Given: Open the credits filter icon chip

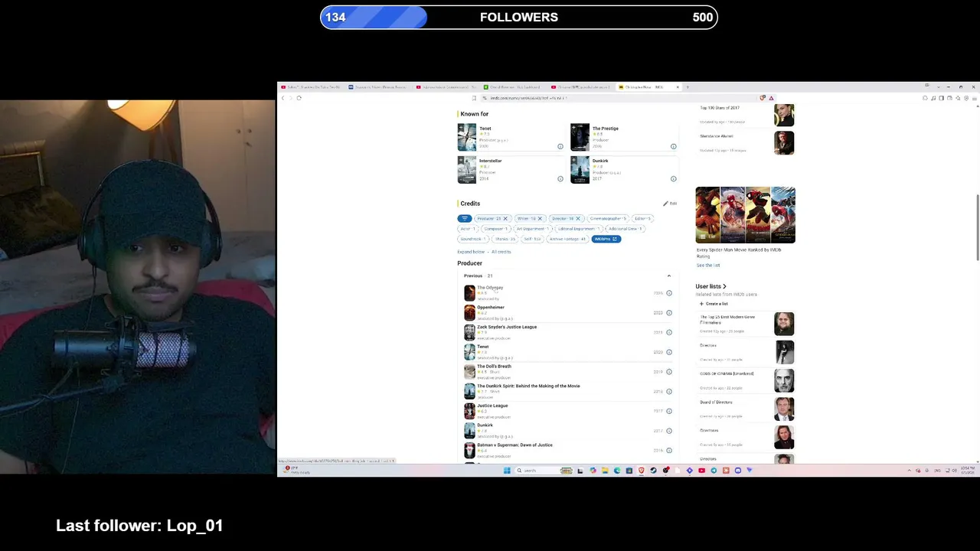Looking at the screenshot, I should [x=465, y=219].
